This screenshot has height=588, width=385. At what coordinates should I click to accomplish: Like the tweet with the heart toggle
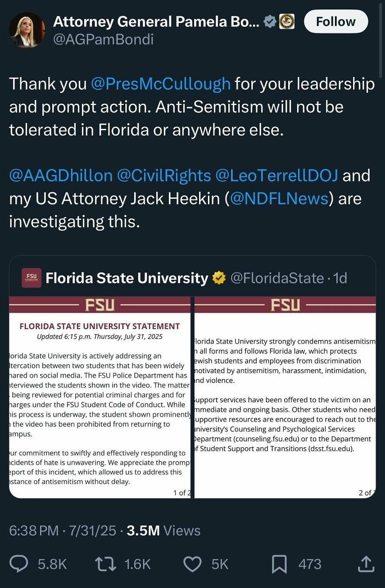coord(193,564)
